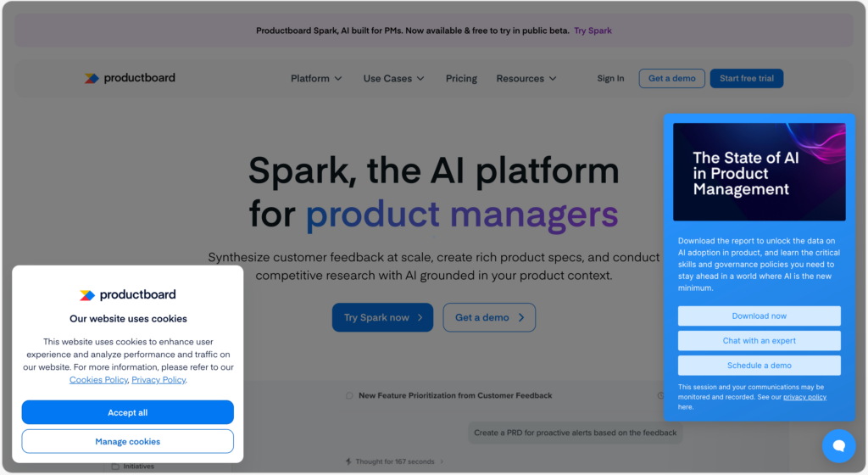Click Download now in the report popup
868x475 pixels.
tap(759, 316)
